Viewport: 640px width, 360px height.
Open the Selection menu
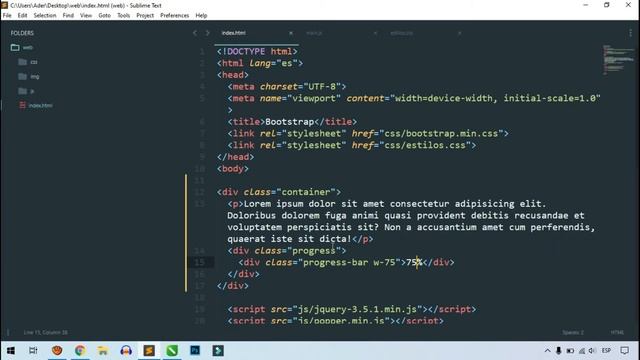[45, 16]
